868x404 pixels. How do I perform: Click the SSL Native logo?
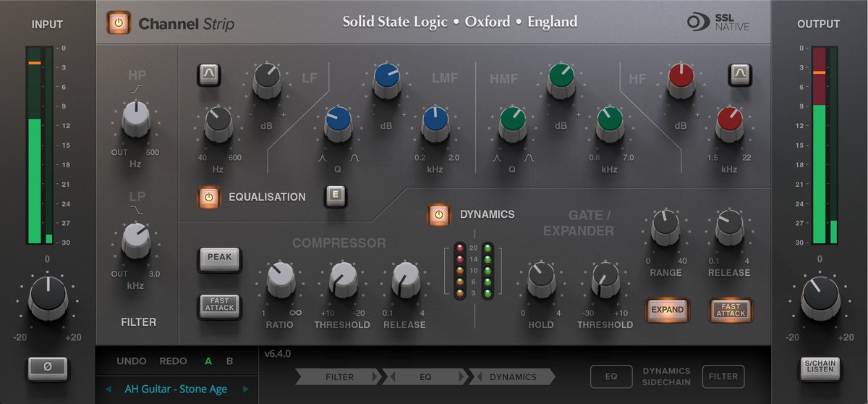tap(718, 22)
